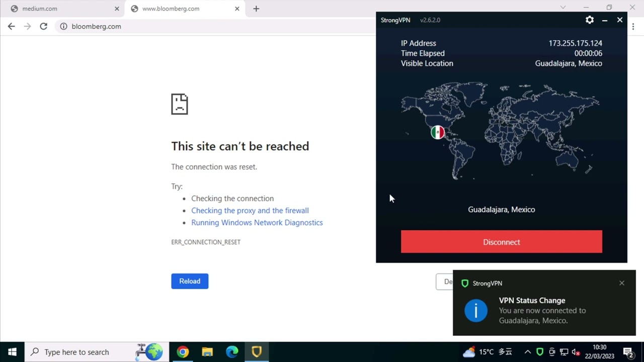
Task: Close the www.bloomberg.com tab
Action: click(237, 9)
